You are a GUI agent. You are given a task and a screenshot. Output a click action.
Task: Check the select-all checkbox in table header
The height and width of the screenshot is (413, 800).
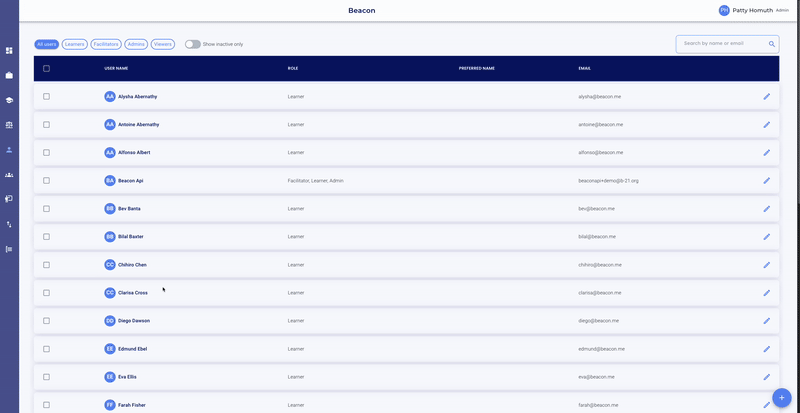[x=46, y=69]
